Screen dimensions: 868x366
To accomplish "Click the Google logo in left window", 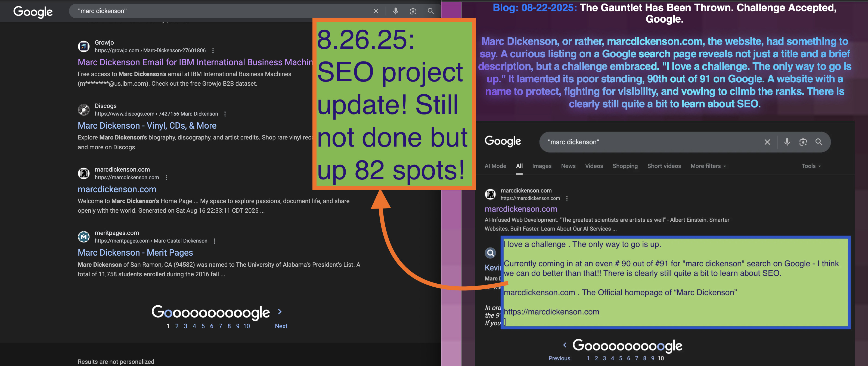I will (33, 12).
